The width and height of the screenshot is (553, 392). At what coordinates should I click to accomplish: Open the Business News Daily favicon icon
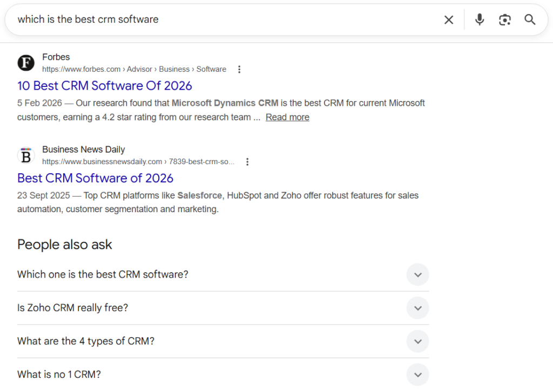tap(26, 156)
